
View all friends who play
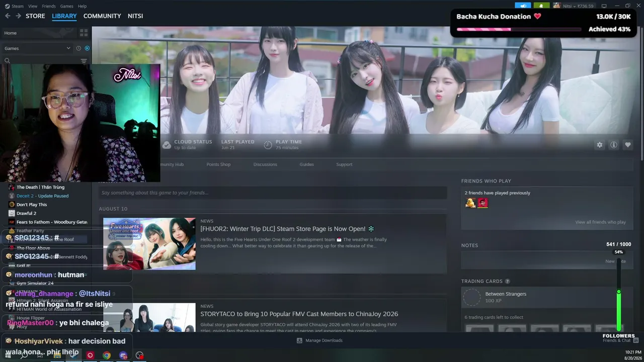click(x=601, y=222)
